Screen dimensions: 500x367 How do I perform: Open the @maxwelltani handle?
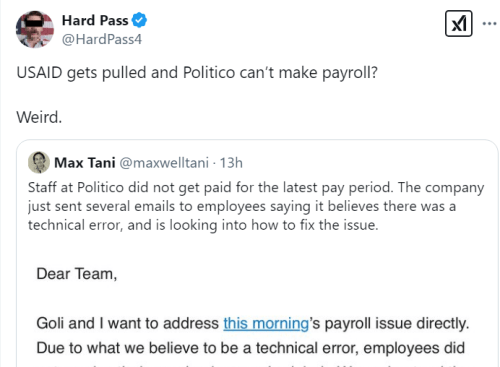164,163
